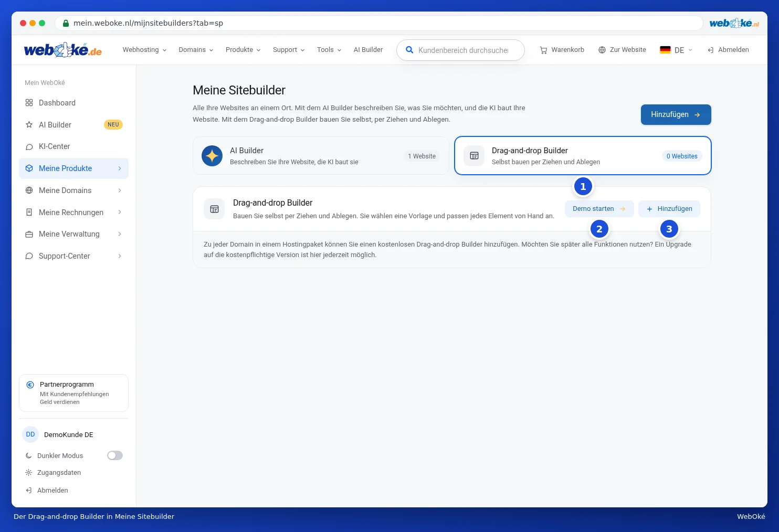
Task: Click the Meine Verwaltung card icon
Action: point(29,234)
